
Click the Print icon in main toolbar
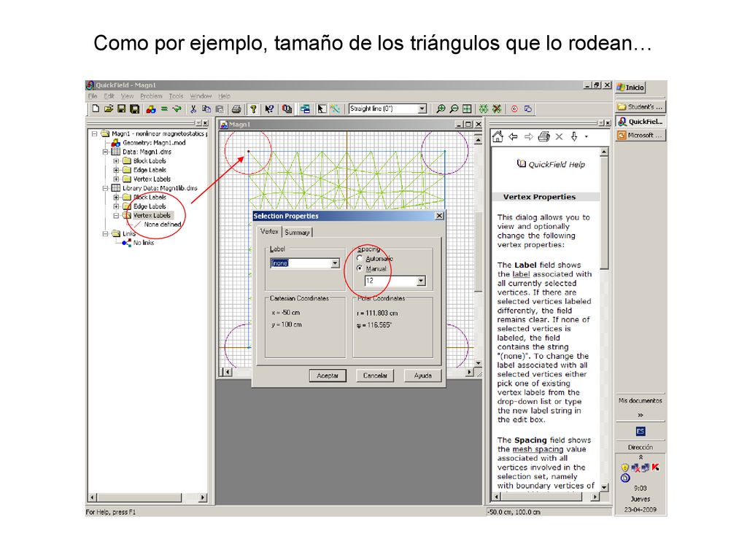click(236, 109)
